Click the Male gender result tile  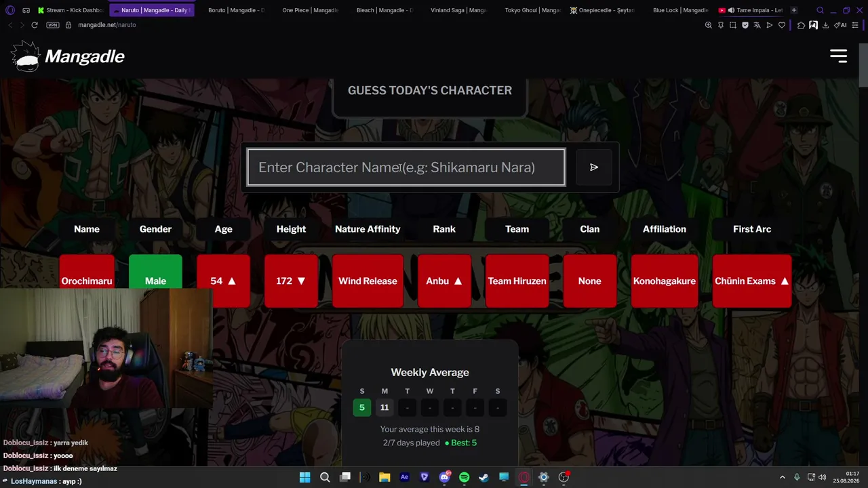click(x=155, y=281)
